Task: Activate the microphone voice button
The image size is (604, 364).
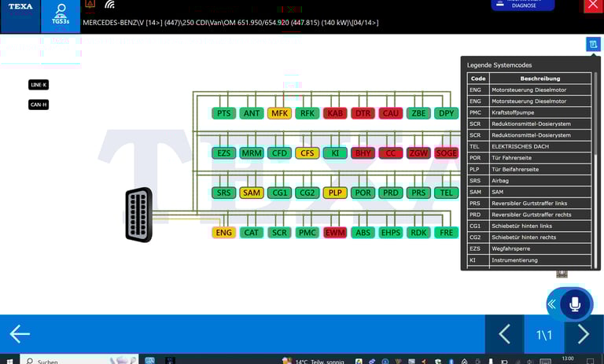Action: click(x=575, y=304)
